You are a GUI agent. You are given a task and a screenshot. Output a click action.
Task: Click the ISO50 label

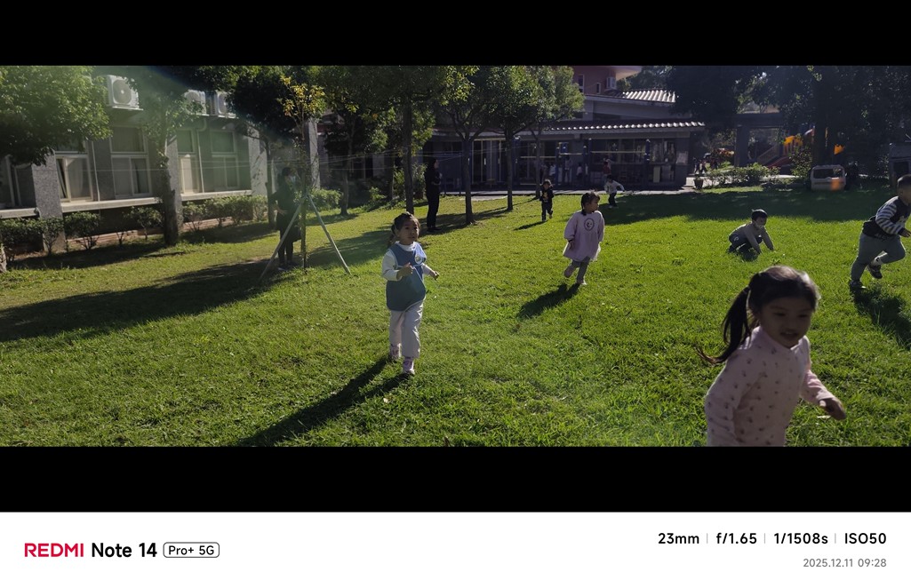(x=865, y=538)
